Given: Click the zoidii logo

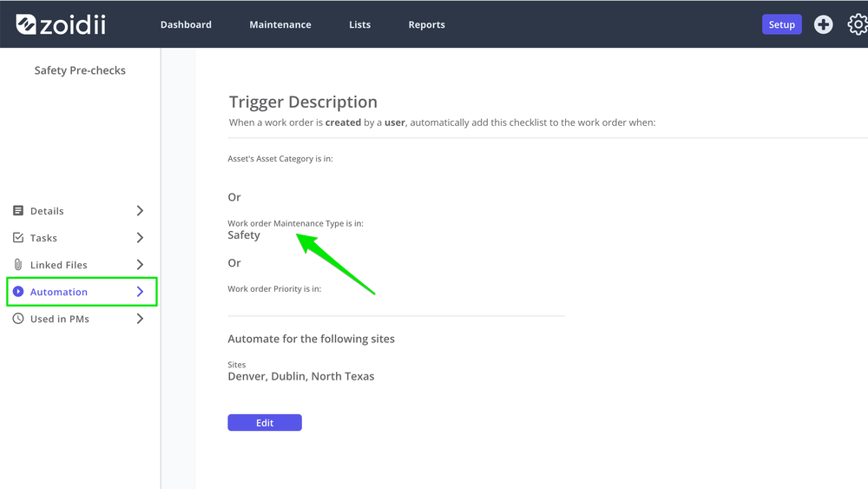Looking at the screenshot, I should (x=61, y=24).
